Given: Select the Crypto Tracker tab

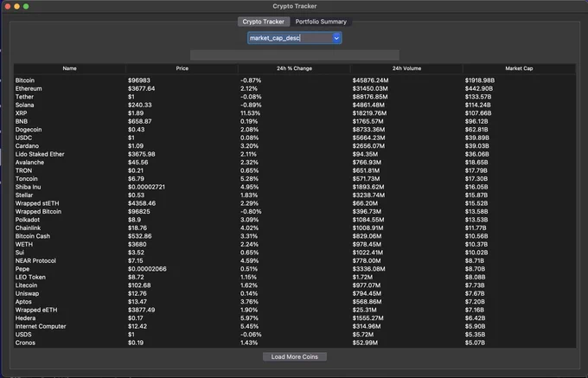Looking at the screenshot, I should pos(263,22).
